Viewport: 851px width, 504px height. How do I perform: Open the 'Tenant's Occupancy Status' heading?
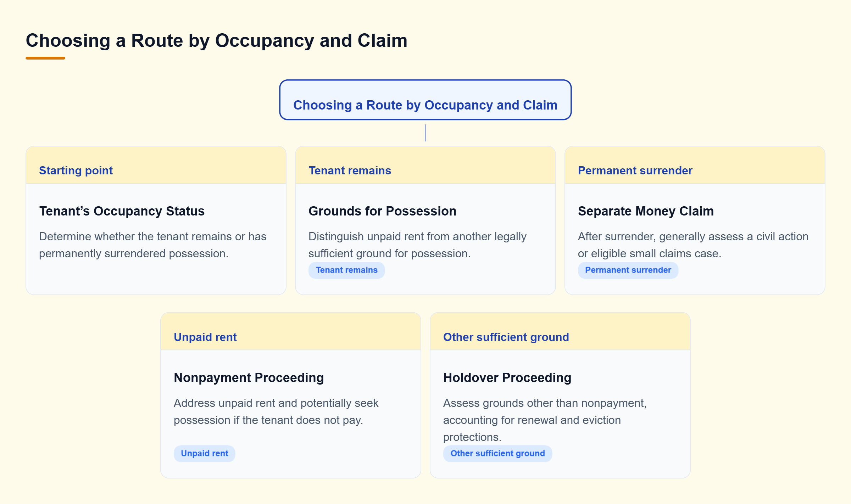click(x=122, y=211)
